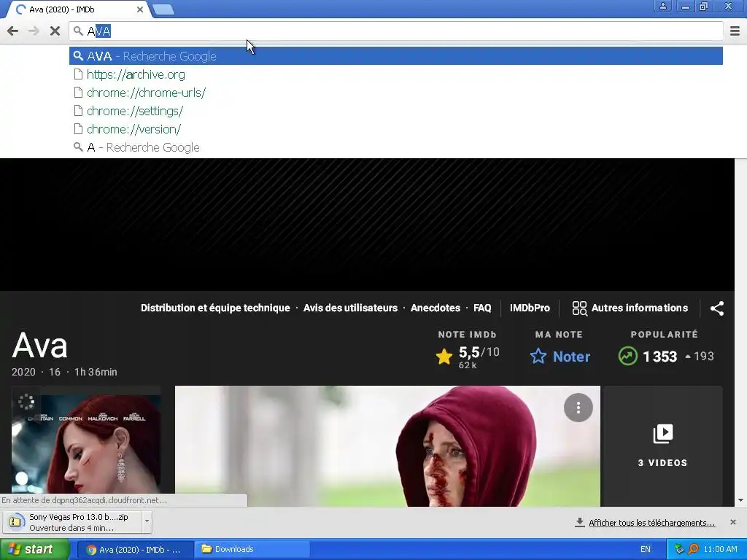Open the Sony Vegas Pro 13.0 zip download
The height and width of the screenshot is (560, 747).
pyautogui.click(x=72, y=522)
